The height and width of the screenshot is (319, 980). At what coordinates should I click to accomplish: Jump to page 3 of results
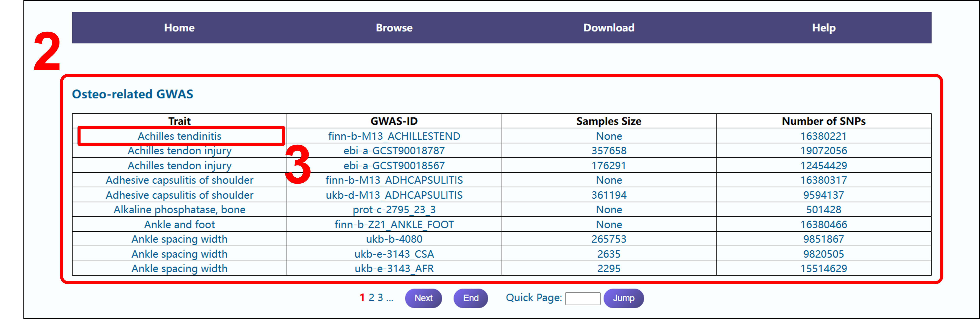click(x=380, y=298)
